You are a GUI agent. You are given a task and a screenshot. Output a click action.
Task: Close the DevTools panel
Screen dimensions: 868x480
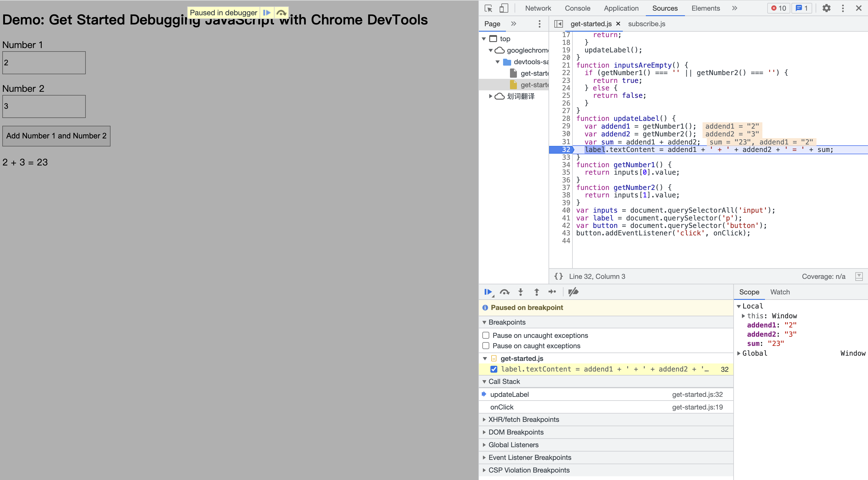pos(859,8)
